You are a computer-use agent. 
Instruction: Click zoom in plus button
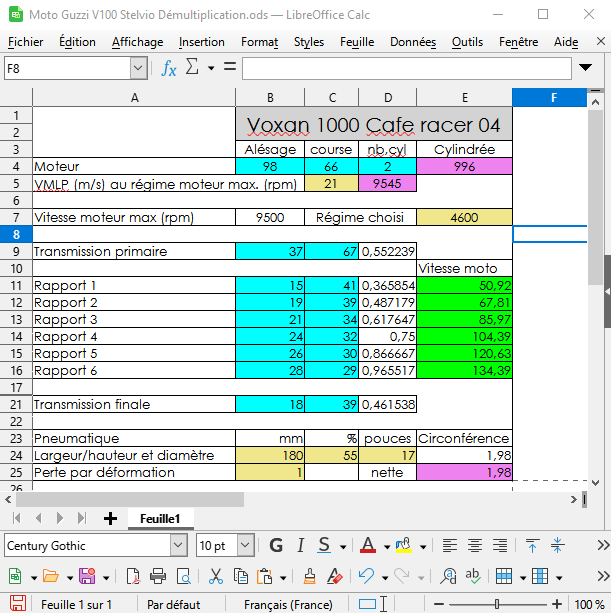[557, 604]
